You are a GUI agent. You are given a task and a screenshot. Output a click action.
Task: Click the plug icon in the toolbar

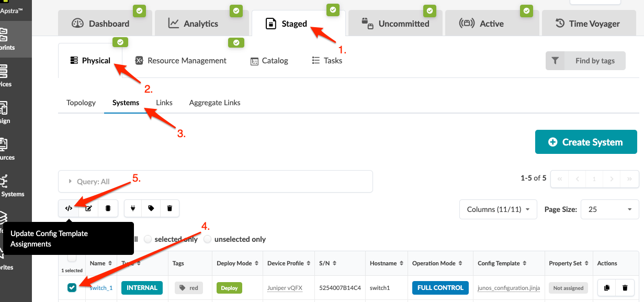coord(133,208)
